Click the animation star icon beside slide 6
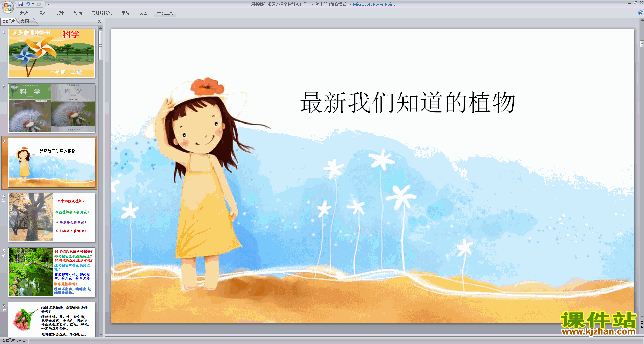Image resolution: width=644 pixels, height=344 pixels. coord(4,310)
